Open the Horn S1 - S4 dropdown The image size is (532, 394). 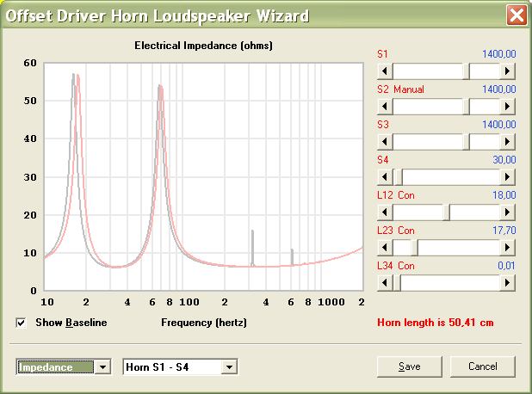[x=229, y=366]
